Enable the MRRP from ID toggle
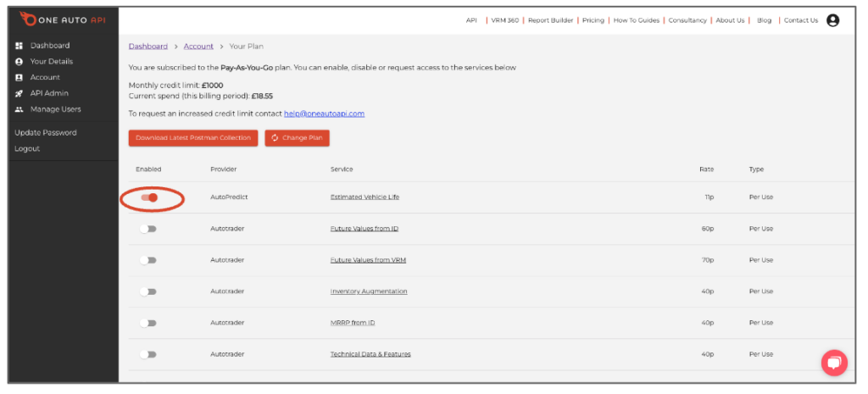The height and width of the screenshot is (394, 868). click(147, 323)
